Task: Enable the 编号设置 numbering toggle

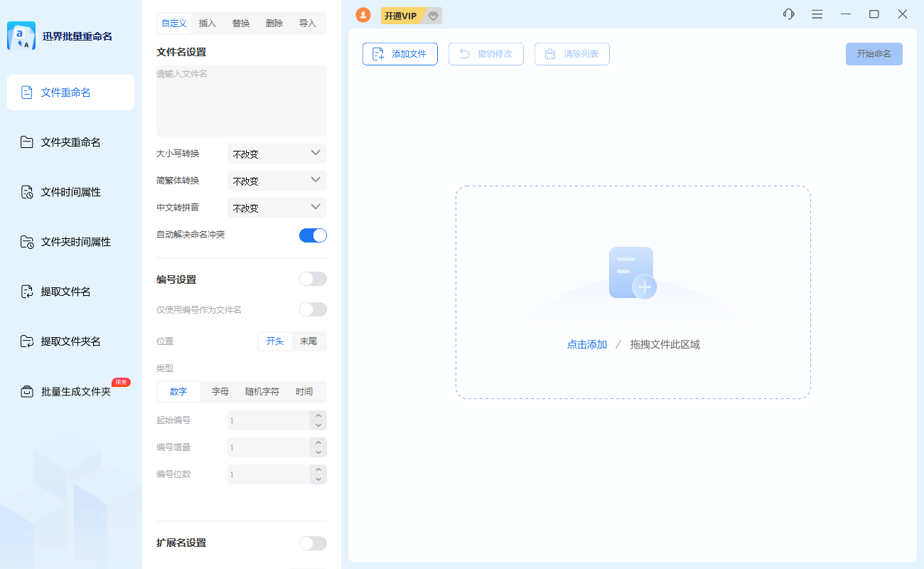Action: click(x=313, y=278)
